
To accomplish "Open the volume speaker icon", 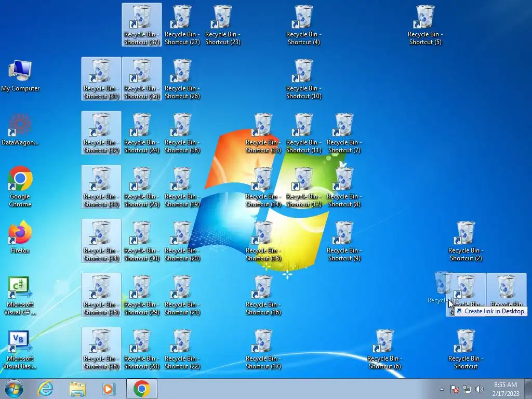I will 479,389.
